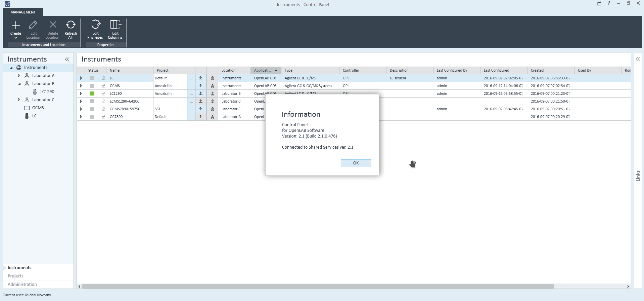Select Laborator A location in tree
The height and width of the screenshot is (301, 644).
[x=43, y=76]
